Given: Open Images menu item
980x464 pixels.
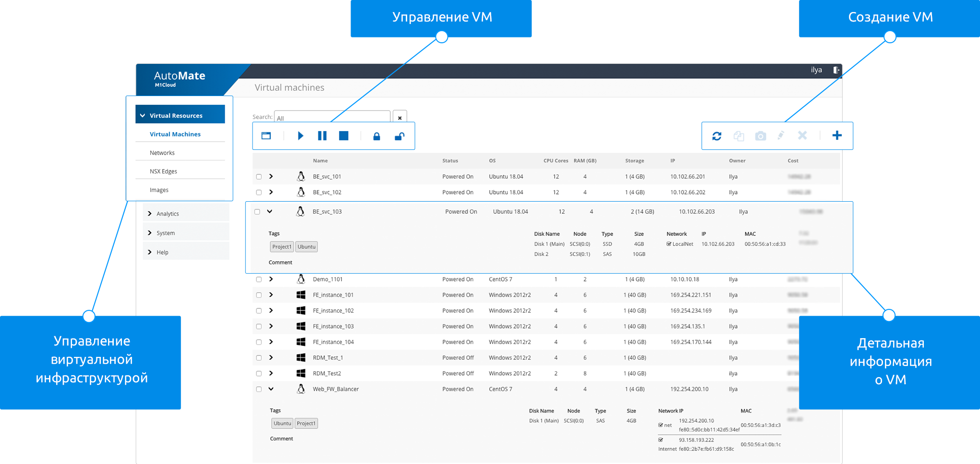Looking at the screenshot, I should tap(159, 190).
